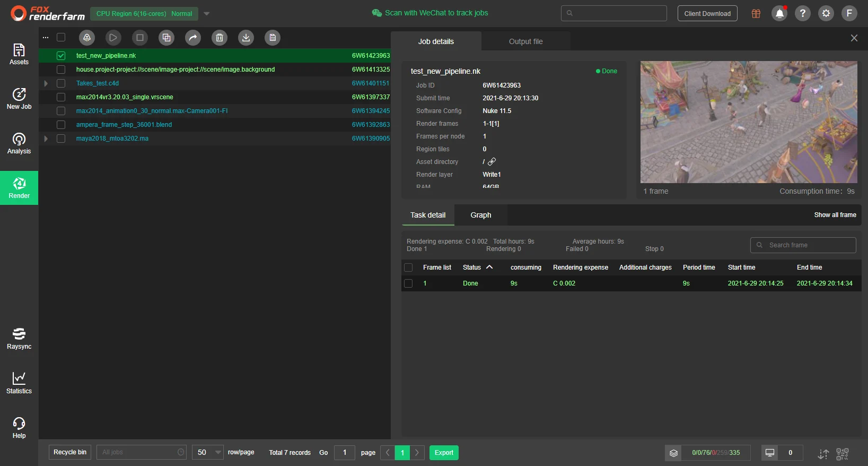
Task: Check the max2014_animation0_30_normal checkbox
Action: click(x=61, y=111)
